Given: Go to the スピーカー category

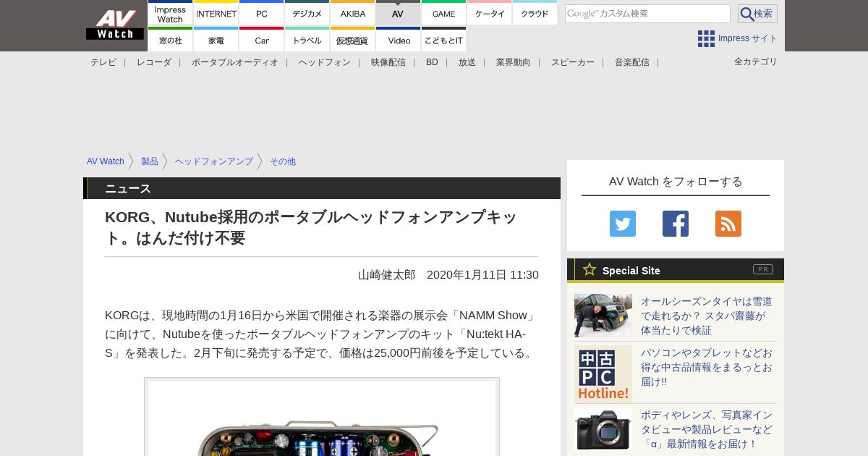Looking at the screenshot, I should pos(573,62).
